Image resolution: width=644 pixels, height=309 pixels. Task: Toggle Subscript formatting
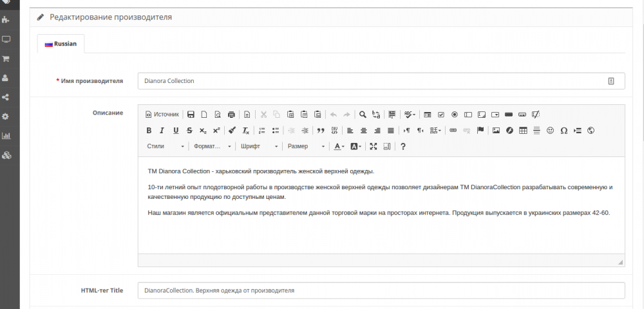[x=203, y=131]
